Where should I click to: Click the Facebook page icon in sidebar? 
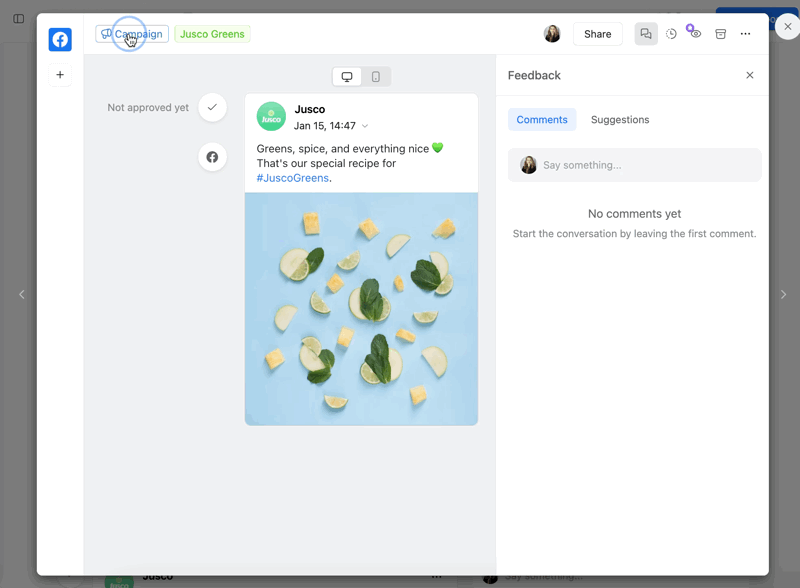click(60, 40)
